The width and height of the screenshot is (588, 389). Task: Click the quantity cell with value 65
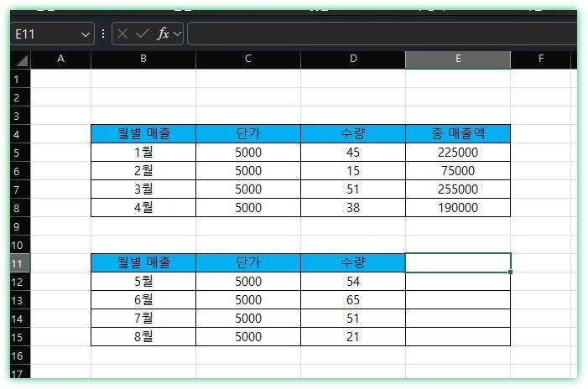coord(352,300)
